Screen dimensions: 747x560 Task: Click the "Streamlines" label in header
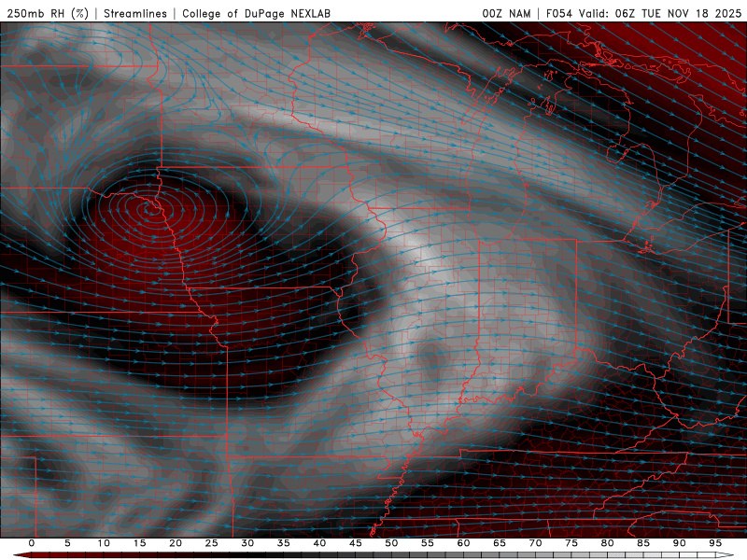(135, 13)
